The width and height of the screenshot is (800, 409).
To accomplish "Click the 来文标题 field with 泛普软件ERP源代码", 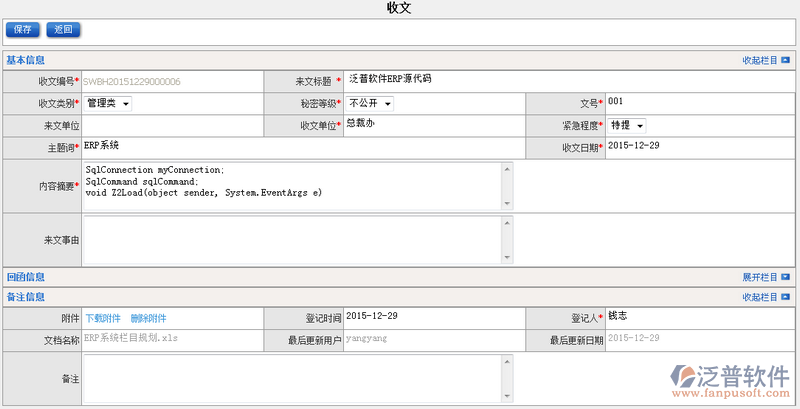I will pyautogui.click(x=569, y=81).
